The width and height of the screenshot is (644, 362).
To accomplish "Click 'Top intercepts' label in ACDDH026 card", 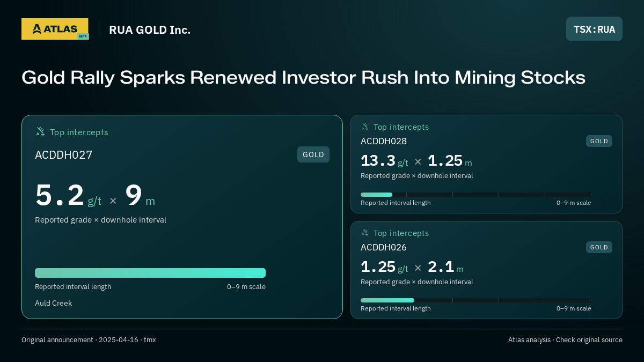I will (x=401, y=233).
